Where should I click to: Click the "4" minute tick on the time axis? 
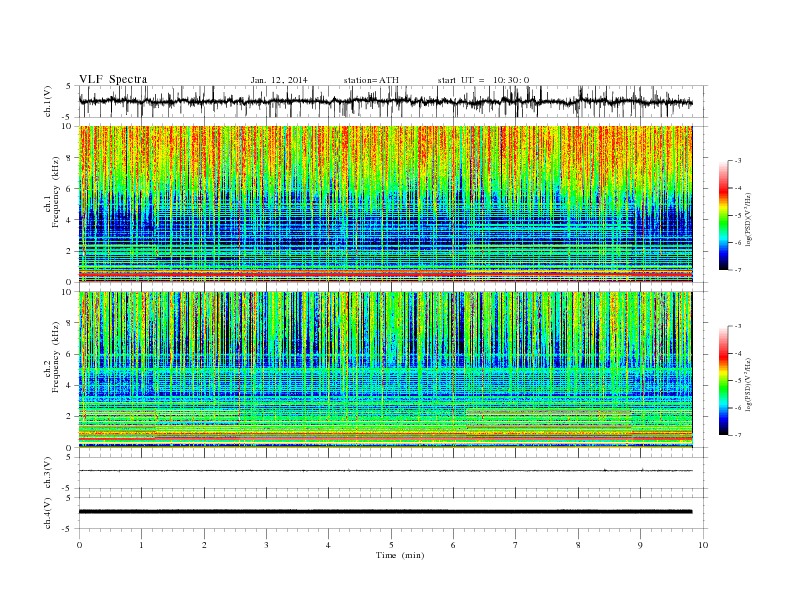329,545
